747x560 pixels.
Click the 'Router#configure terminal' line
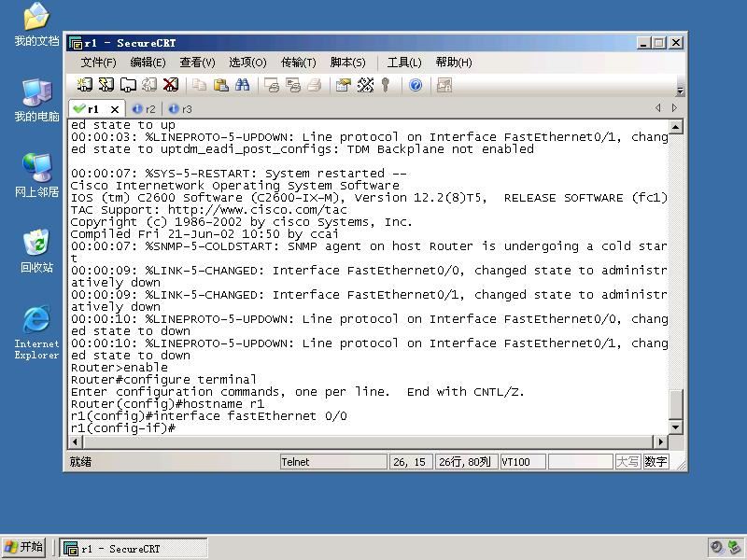point(163,380)
